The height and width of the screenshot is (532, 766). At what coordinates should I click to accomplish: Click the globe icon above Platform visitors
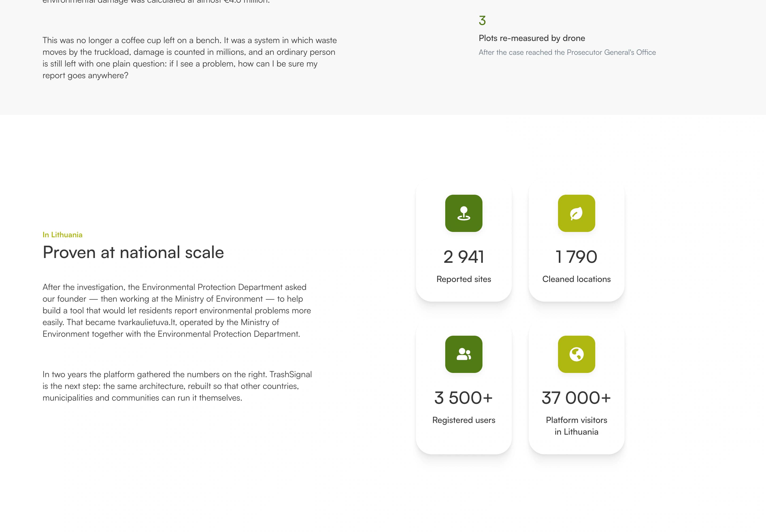pos(576,354)
